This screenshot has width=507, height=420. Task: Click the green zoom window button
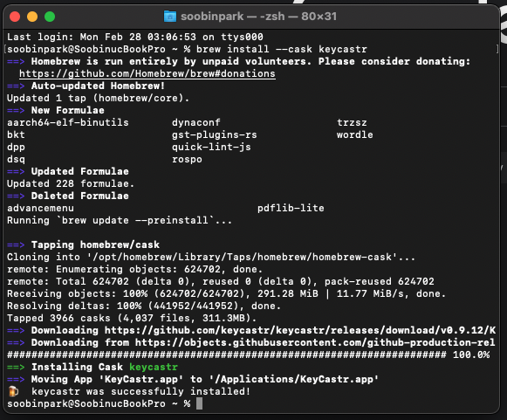50,17
